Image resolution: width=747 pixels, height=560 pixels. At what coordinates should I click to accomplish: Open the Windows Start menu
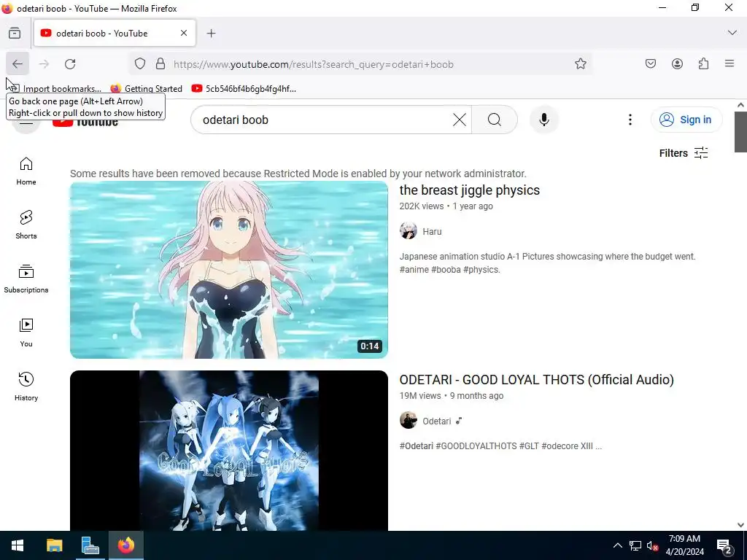pos(18,545)
